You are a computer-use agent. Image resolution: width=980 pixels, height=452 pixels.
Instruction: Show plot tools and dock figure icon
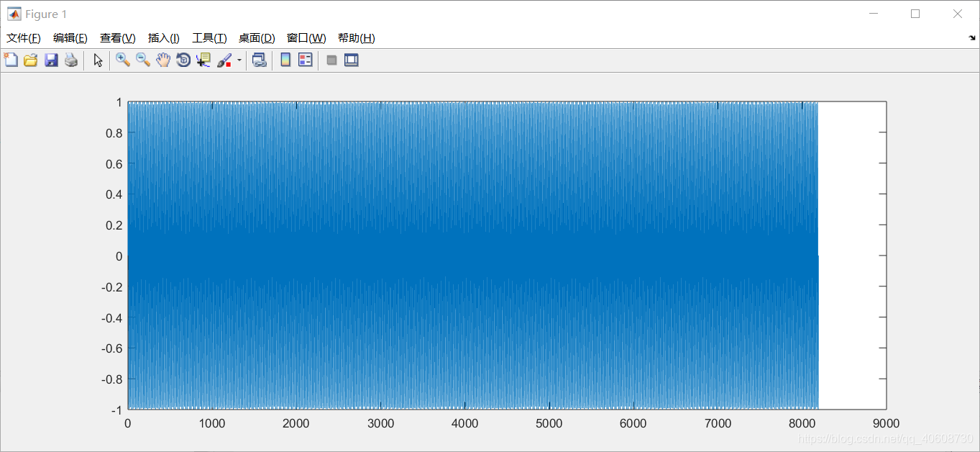click(351, 60)
